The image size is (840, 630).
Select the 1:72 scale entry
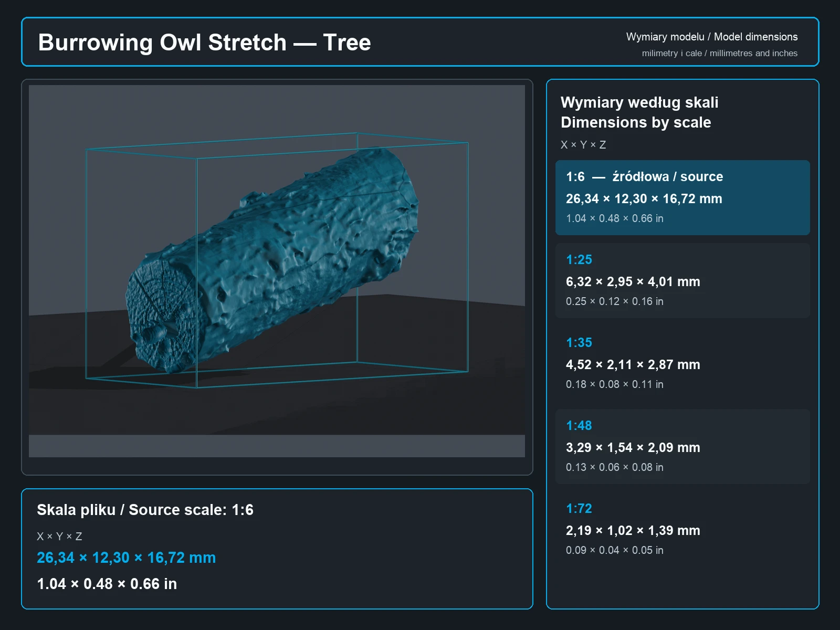[x=682, y=529]
